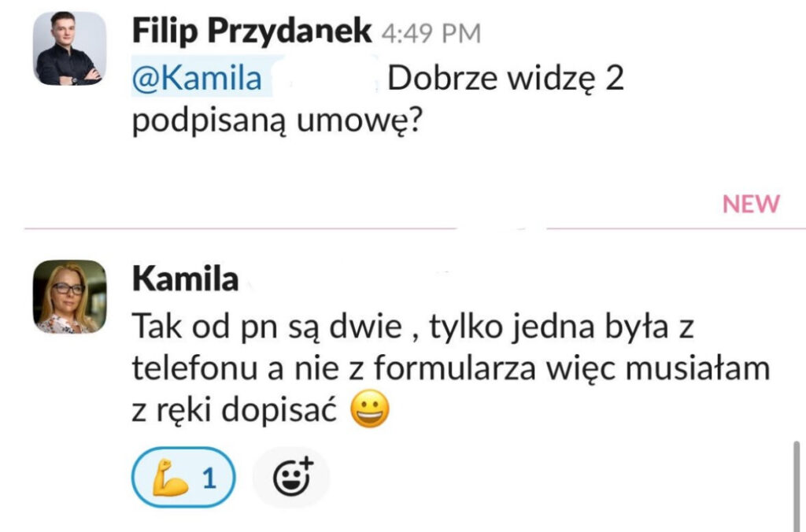Image resolution: width=806 pixels, height=532 pixels.
Task: Click the text 'tylko jedna była z'
Action: tap(562, 327)
